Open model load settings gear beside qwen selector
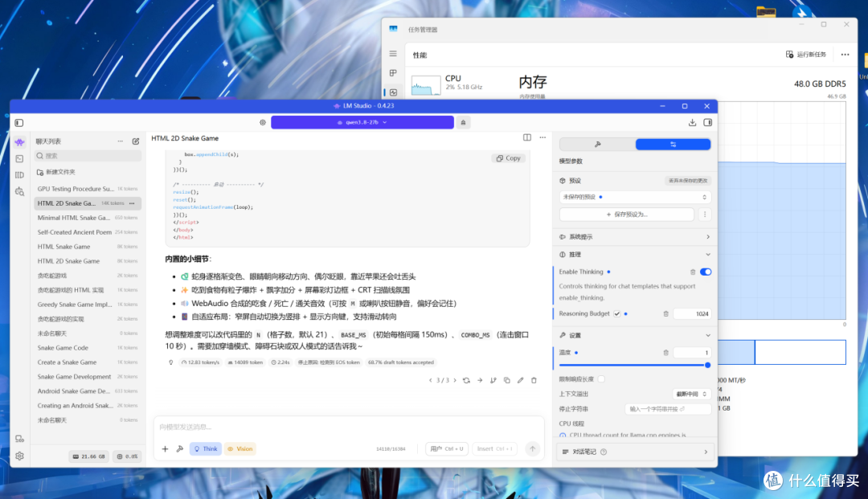 pos(263,122)
